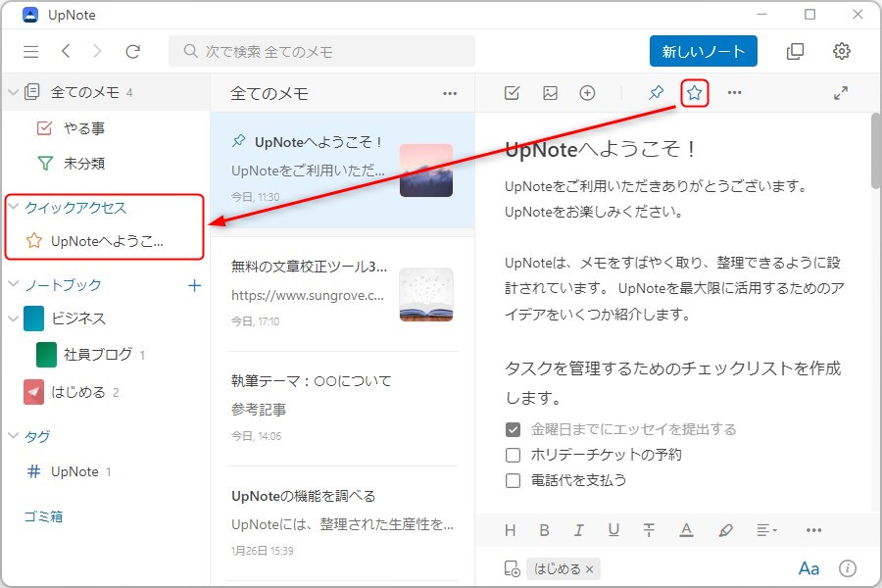Show more formatting options ellipsis
Viewport: 882px width, 588px height.
pyautogui.click(x=814, y=530)
